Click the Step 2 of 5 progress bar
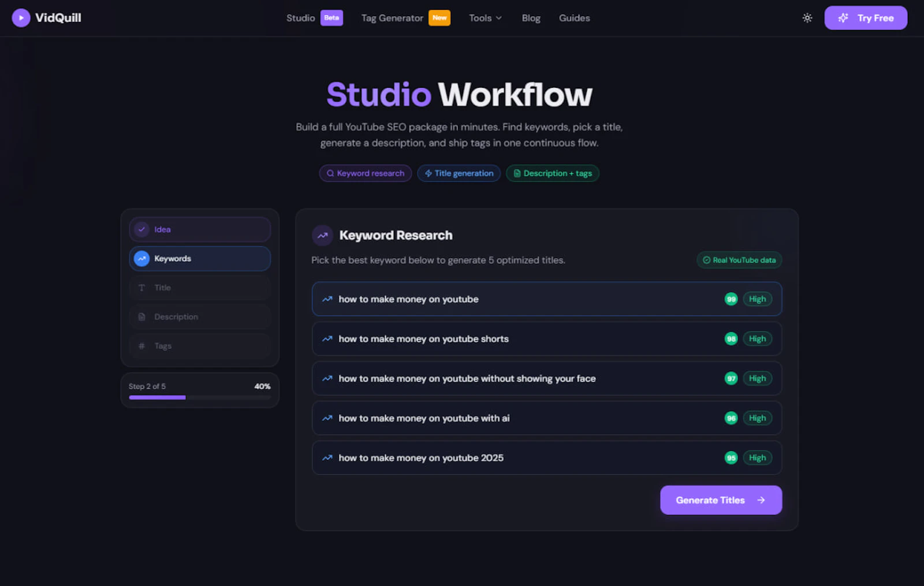Viewport: 924px width, 586px height. 200,397
